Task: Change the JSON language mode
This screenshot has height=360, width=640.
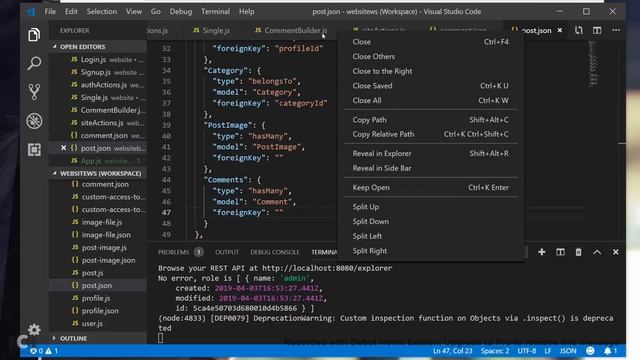Action: point(568,351)
